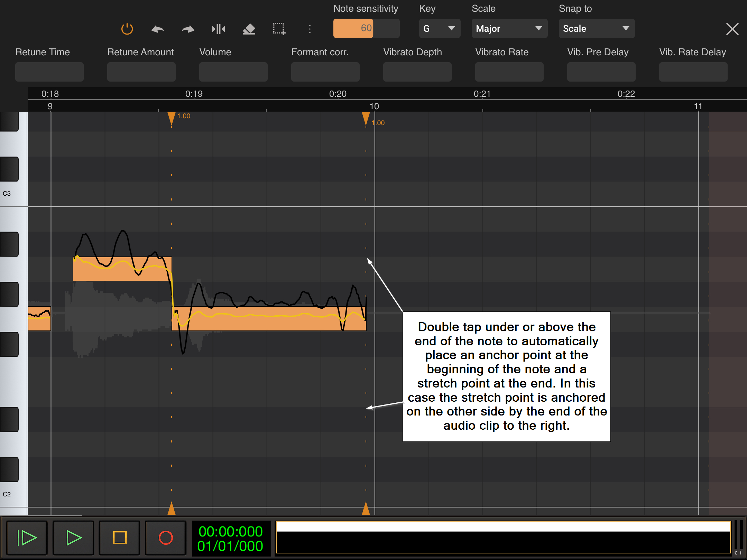This screenshot has height=560, width=747.
Task: Toggle the red record button
Action: (166, 538)
